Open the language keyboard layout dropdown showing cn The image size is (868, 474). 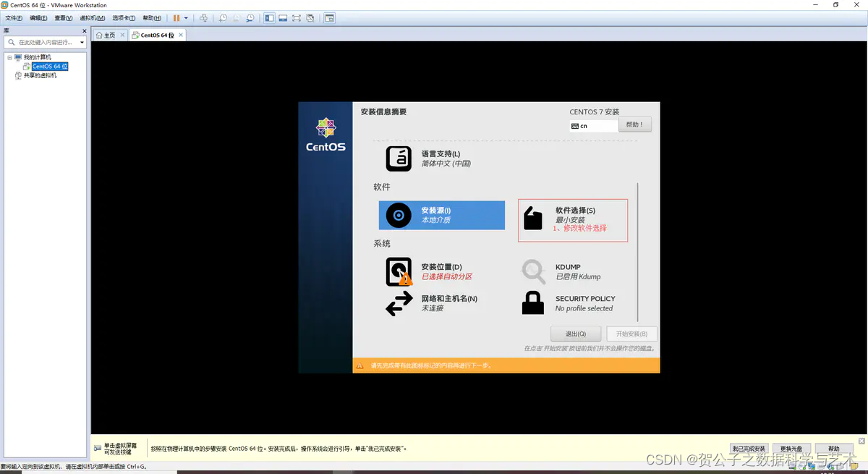(593, 124)
